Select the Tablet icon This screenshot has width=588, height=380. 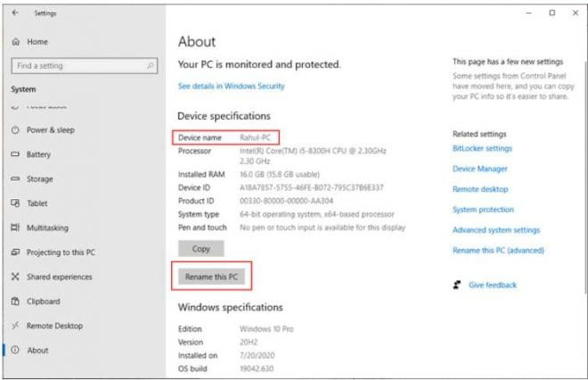coord(15,203)
